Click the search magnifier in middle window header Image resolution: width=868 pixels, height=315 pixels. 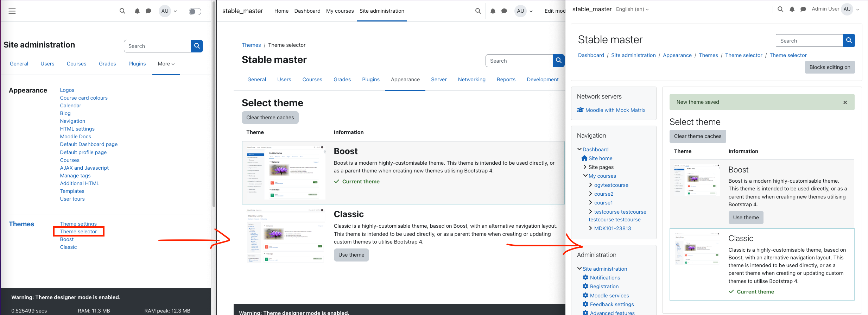(x=478, y=11)
